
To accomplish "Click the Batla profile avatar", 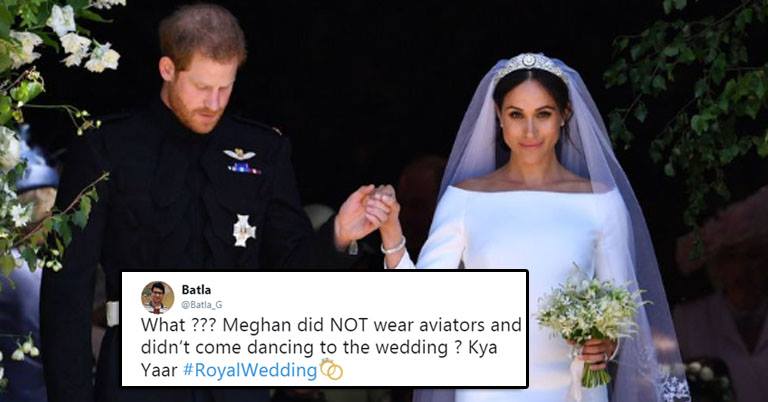I will tap(157, 297).
